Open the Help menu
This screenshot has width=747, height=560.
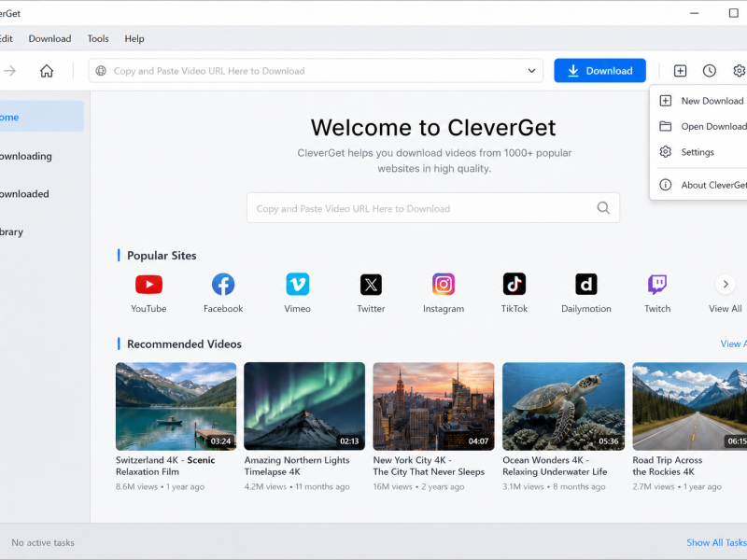134,38
